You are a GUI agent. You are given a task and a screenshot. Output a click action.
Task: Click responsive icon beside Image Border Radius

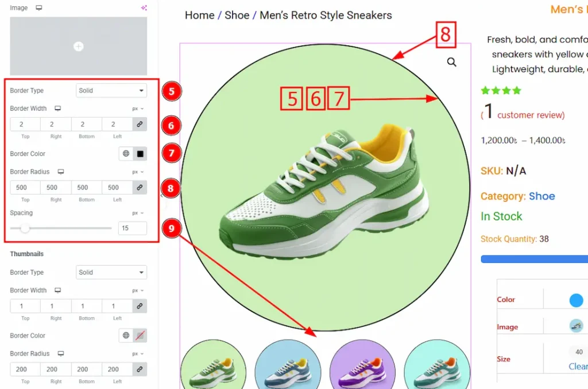(61, 172)
